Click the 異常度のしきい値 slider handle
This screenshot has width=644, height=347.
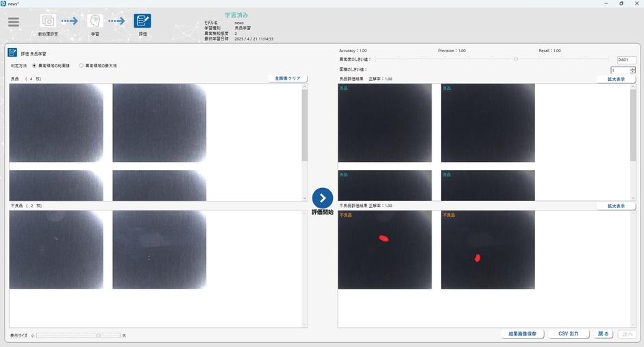pyautogui.click(x=516, y=60)
